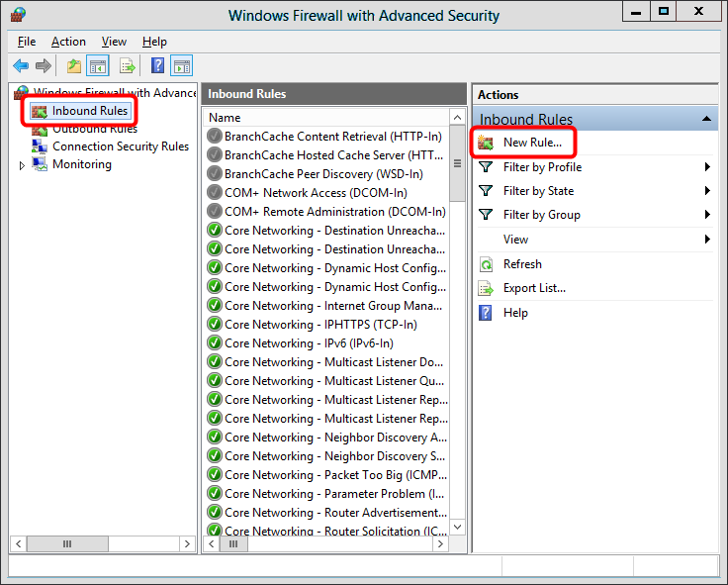Image resolution: width=728 pixels, height=585 pixels.
Task: Click the Back arrow toolbar icon
Action: 21,66
